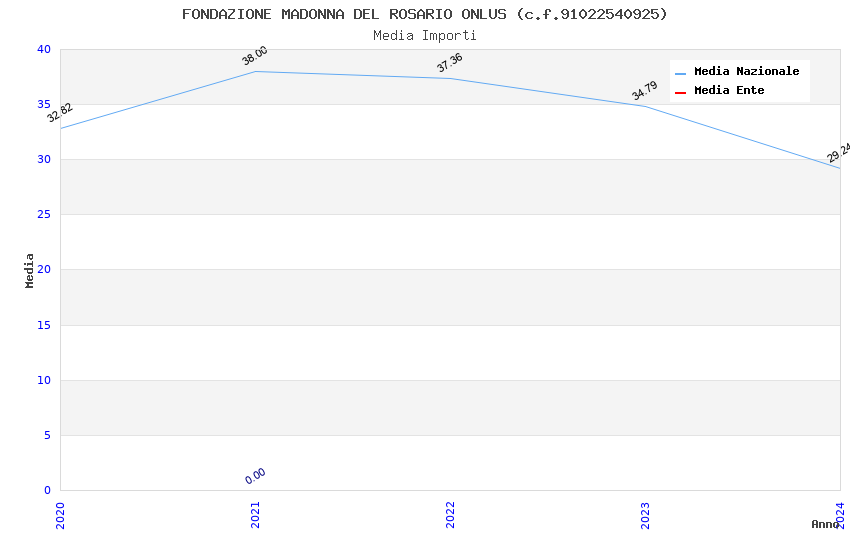Click the 29.24 data label
Viewport: 850px width, 550px height.
coord(839,152)
